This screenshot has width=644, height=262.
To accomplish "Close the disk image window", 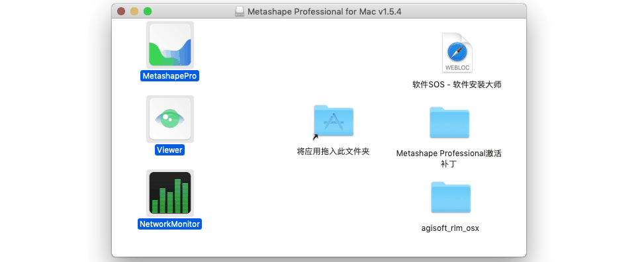I will coord(121,11).
